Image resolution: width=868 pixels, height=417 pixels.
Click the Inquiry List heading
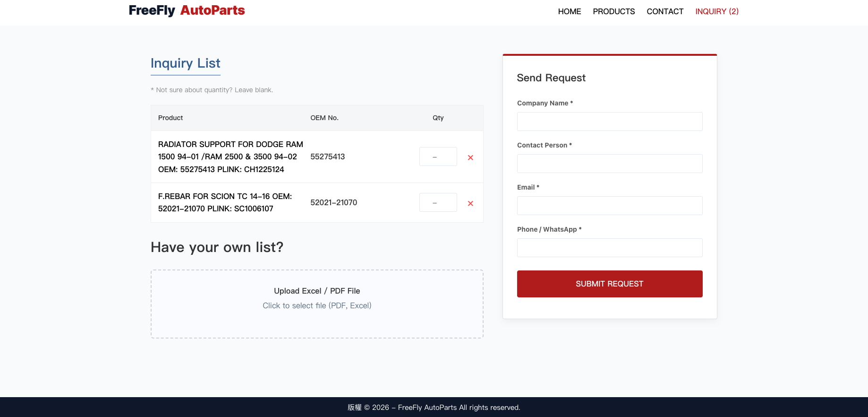coord(185,63)
